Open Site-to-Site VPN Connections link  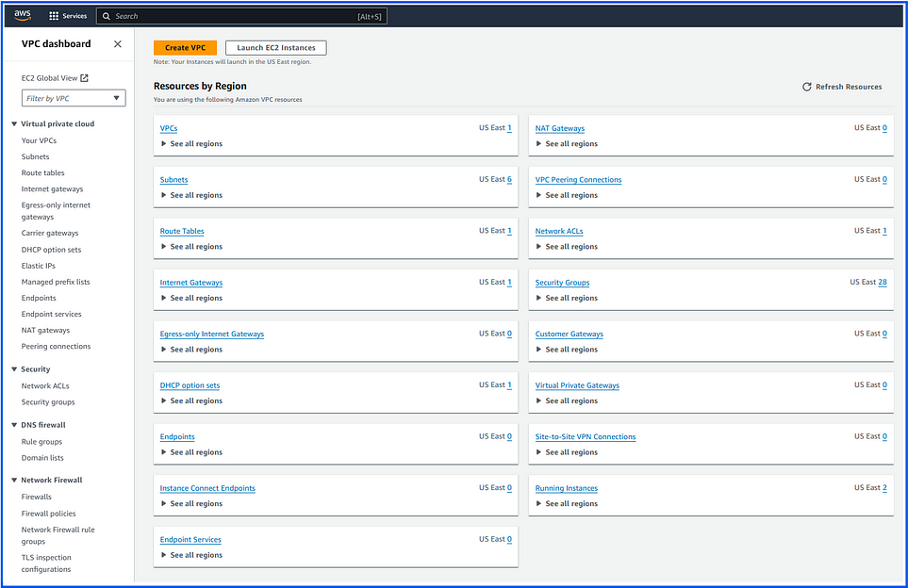pyautogui.click(x=586, y=437)
